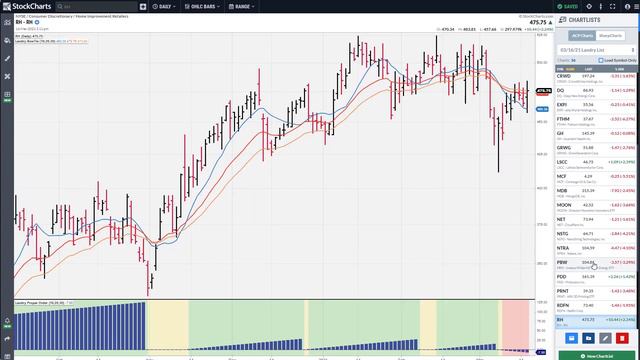
Task: Click the New ChartList button
Action: tap(597, 356)
